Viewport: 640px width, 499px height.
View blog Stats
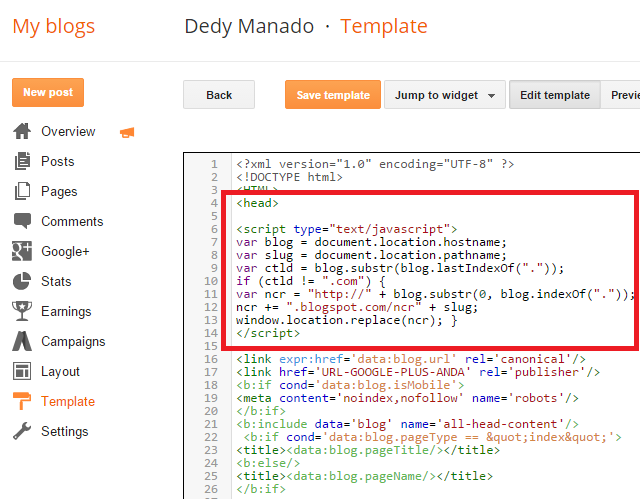click(x=56, y=281)
